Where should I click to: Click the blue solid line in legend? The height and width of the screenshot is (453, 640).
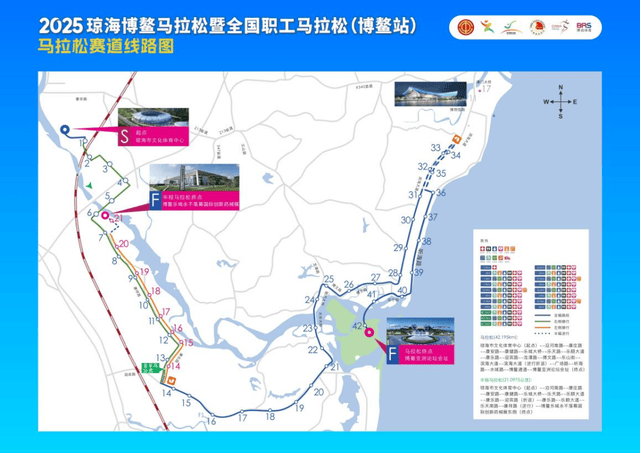coord(543,315)
